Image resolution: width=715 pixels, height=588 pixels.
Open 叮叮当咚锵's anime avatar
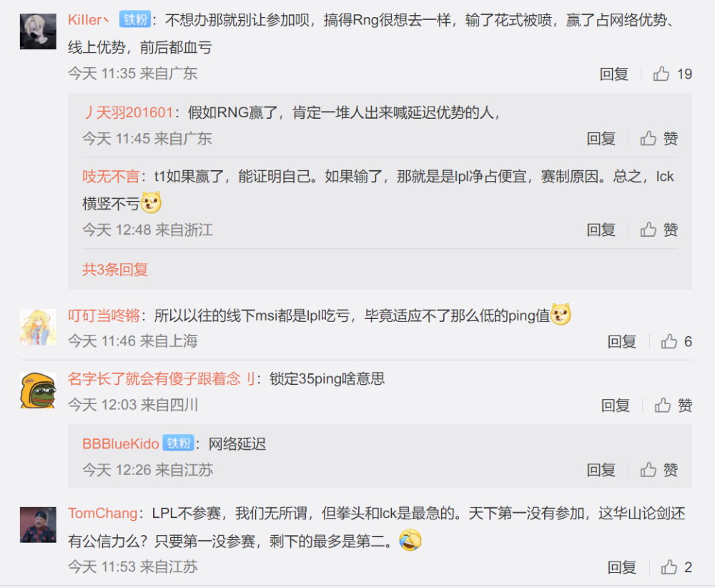pos(39,327)
